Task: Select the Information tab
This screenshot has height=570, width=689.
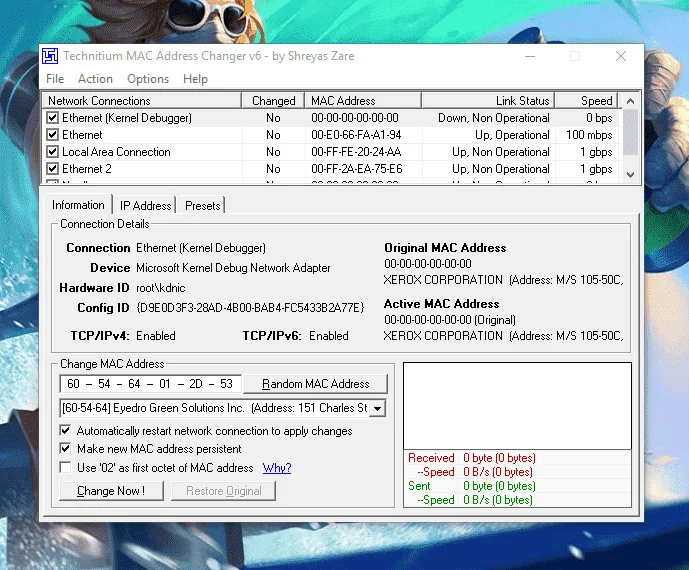Action: (x=78, y=205)
